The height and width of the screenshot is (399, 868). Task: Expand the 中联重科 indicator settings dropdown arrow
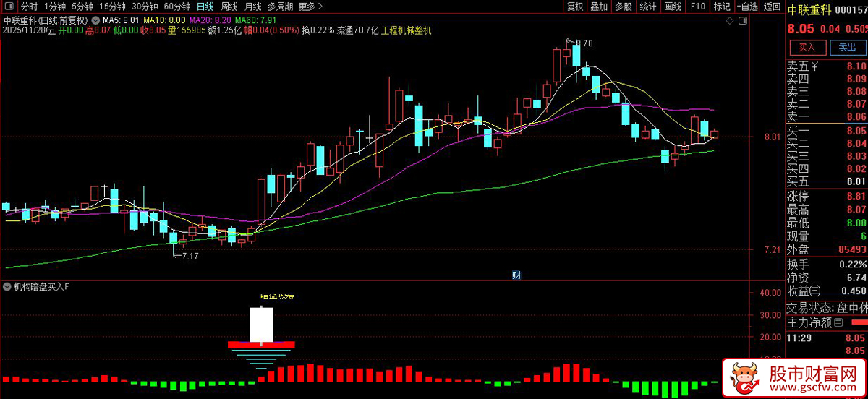tap(96, 20)
